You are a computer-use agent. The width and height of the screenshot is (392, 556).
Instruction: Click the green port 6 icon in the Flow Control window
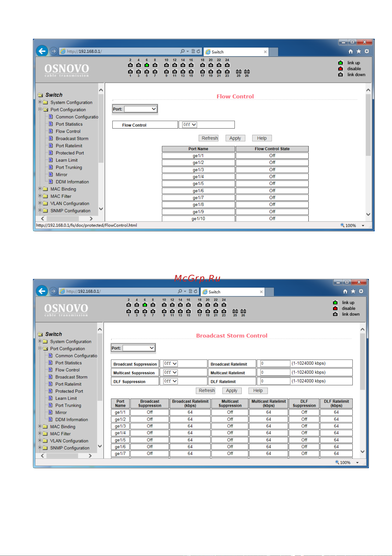pyautogui.click(x=147, y=65)
